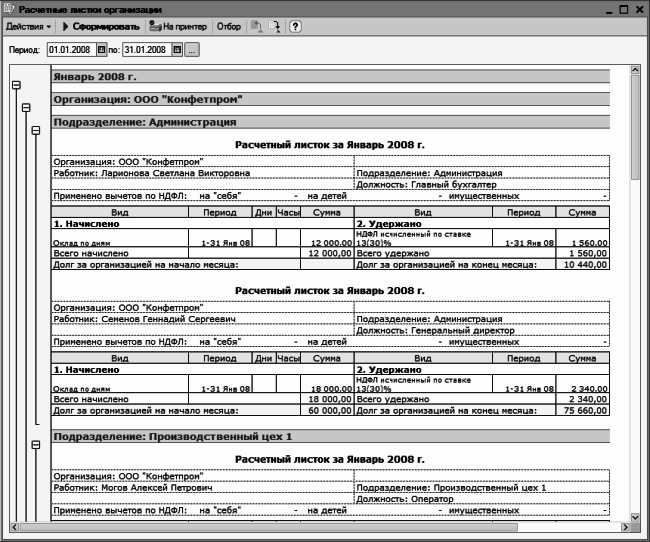
Task: Open the Действия dropdown menu
Action: point(28,27)
